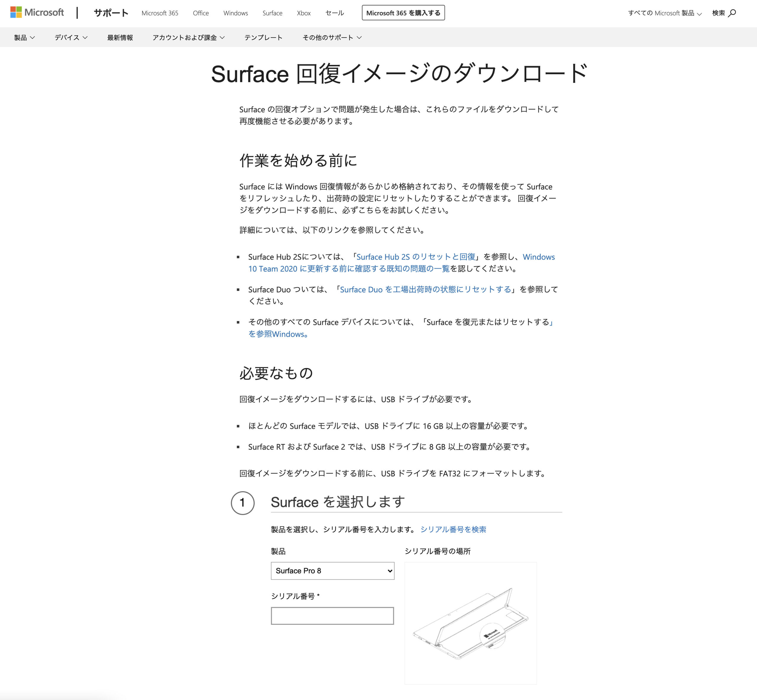This screenshot has height=700, width=757.
Task: Click the Surface 回復イメージのダウンロード heading
Action: [399, 73]
